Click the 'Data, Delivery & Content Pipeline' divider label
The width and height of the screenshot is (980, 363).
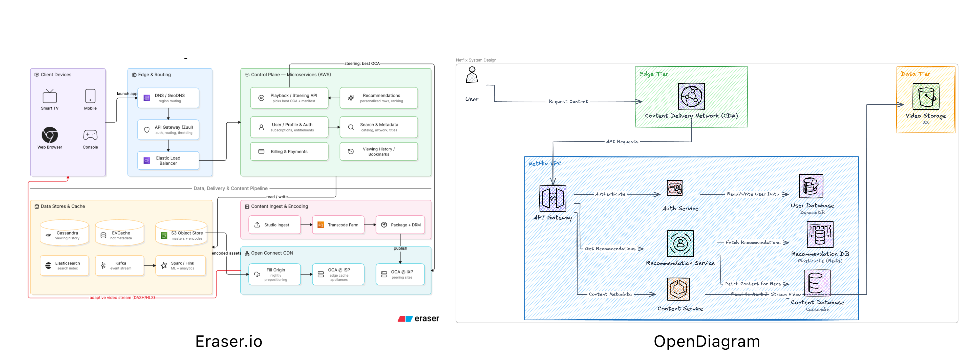tap(230, 188)
